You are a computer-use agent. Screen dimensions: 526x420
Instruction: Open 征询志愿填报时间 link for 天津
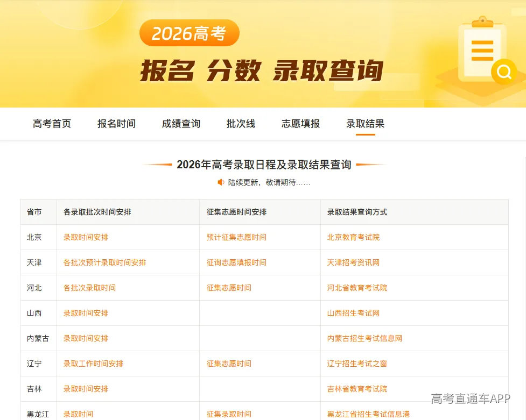pyautogui.click(x=236, y=262)
